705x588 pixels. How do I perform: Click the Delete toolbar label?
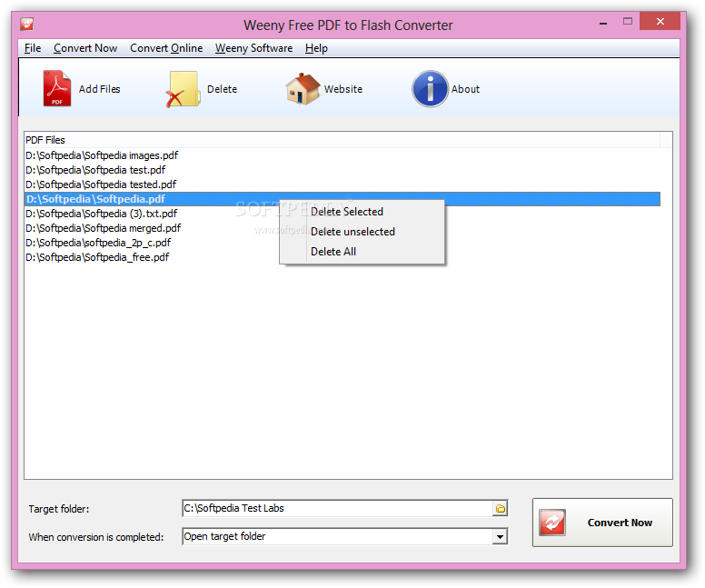tap(222, 89)
